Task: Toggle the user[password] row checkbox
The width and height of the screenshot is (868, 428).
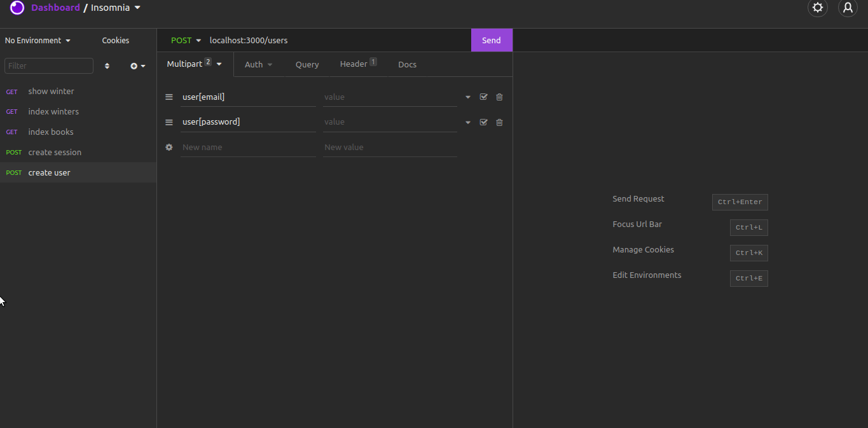Action: 483,122
